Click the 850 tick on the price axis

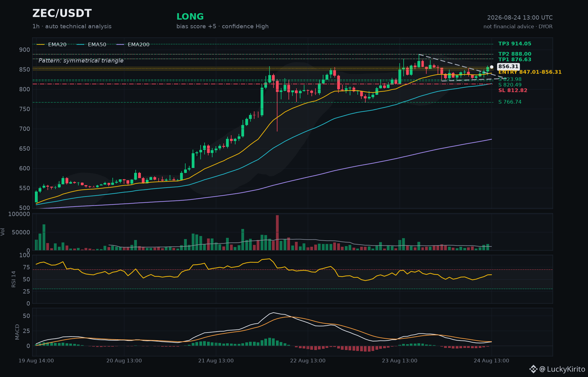(x=24, y=70)
